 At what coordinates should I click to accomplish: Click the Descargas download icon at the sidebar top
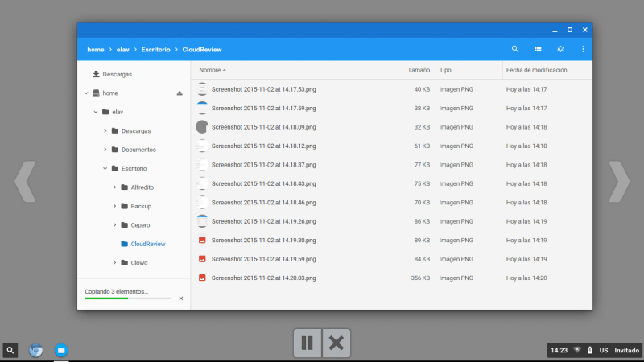click(x=96, y=74)
